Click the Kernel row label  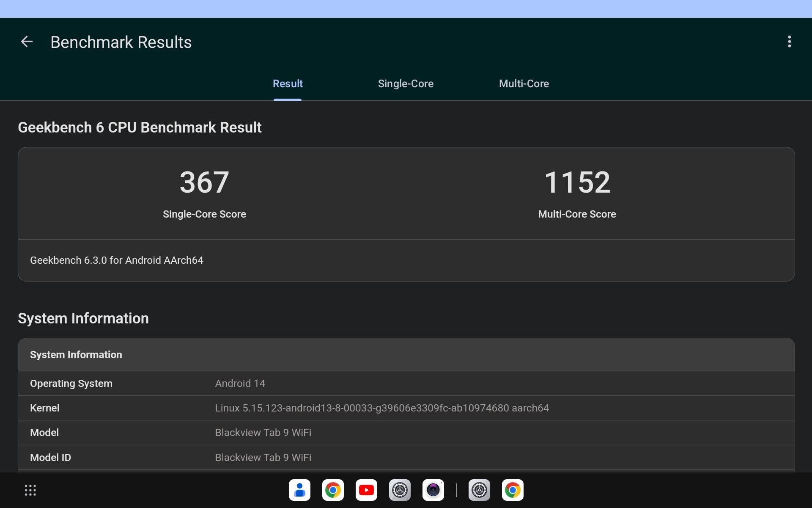44,408
